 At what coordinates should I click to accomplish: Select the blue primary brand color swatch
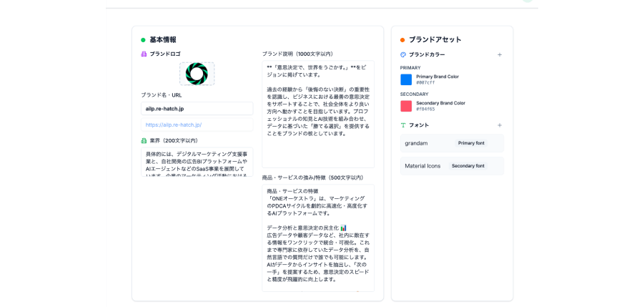[406, 79]
